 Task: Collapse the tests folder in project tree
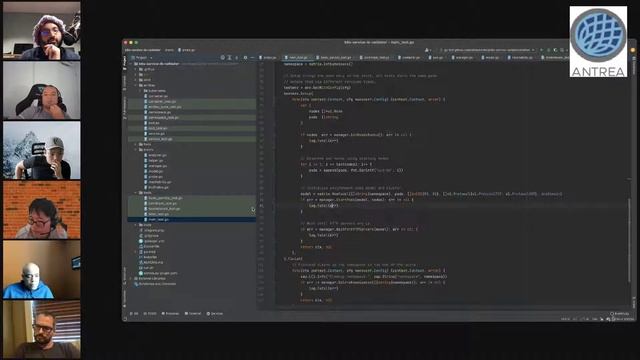pos(136,193)
